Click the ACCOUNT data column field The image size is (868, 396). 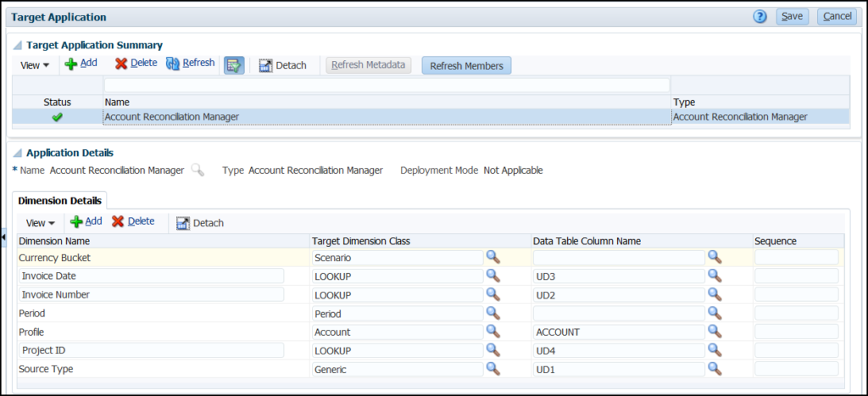(619, 332)
